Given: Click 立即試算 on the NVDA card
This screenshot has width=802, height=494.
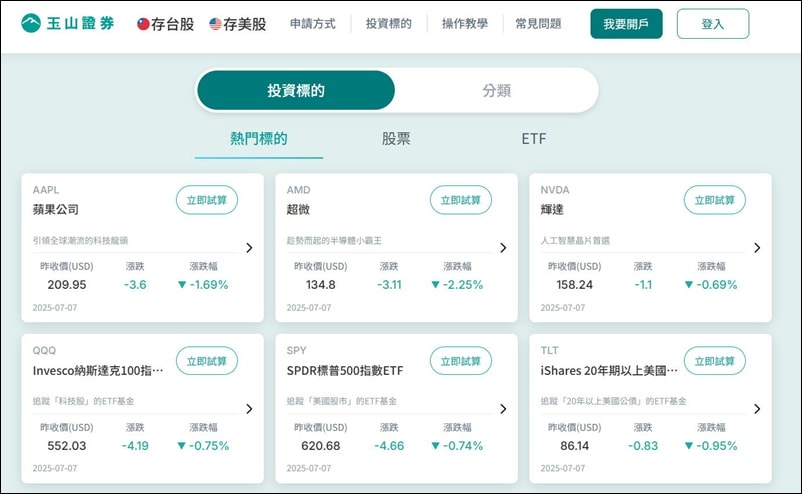Looking at the screenshot, I should pos(715,200).
